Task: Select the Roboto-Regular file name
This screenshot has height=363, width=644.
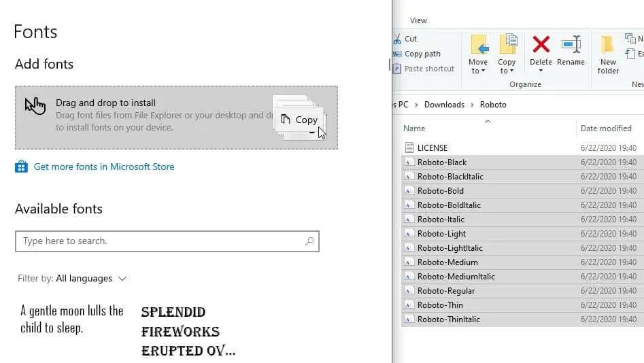Action: pos(446,291)
